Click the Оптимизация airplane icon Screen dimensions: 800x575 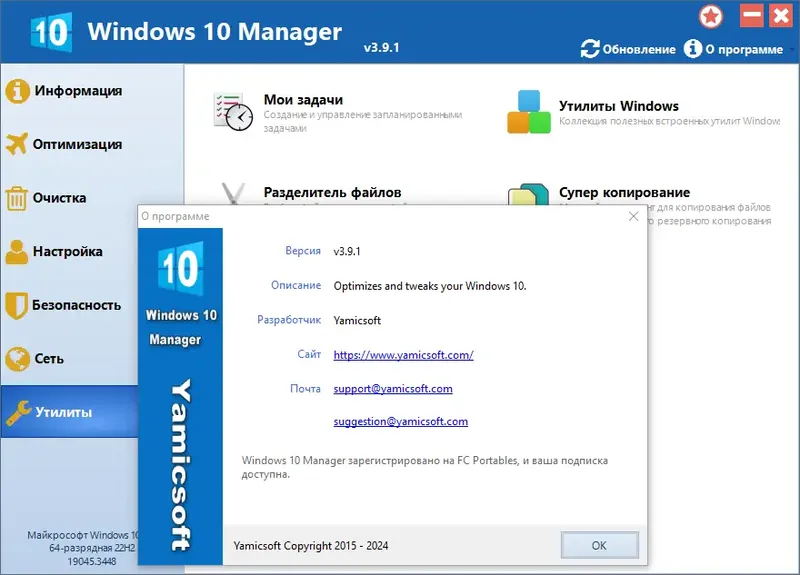tap(17, 144)
